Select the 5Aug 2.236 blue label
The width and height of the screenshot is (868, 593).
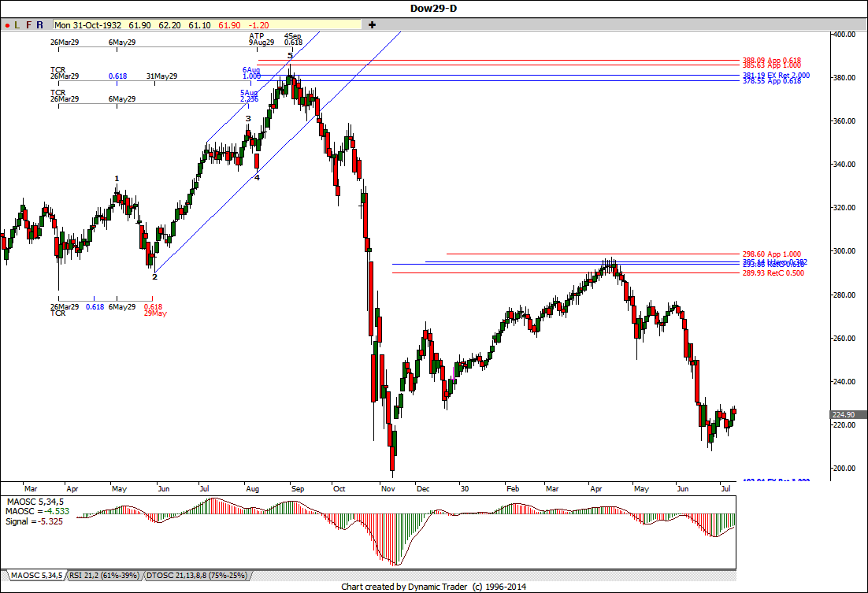pyautogui.click(x=249, y=96)
